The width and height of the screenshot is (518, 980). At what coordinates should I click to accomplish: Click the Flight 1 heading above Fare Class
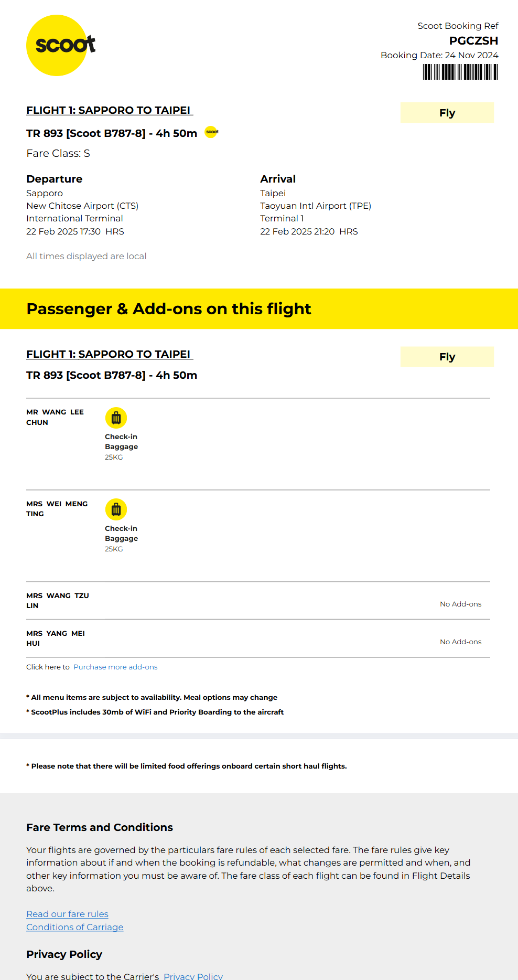tap(109, 110)
